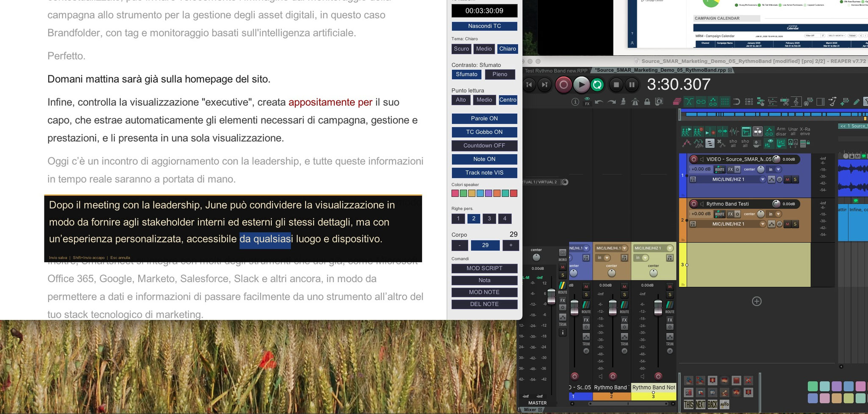Choose the pink speaker color swatch

point(455,193)
